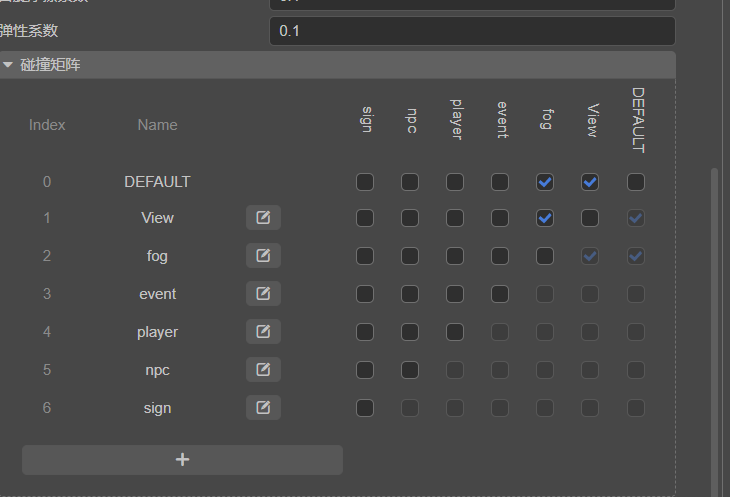This screenshot has width=730, height=497.
Task: Edit the npc group name
Action: pos(263,370)
